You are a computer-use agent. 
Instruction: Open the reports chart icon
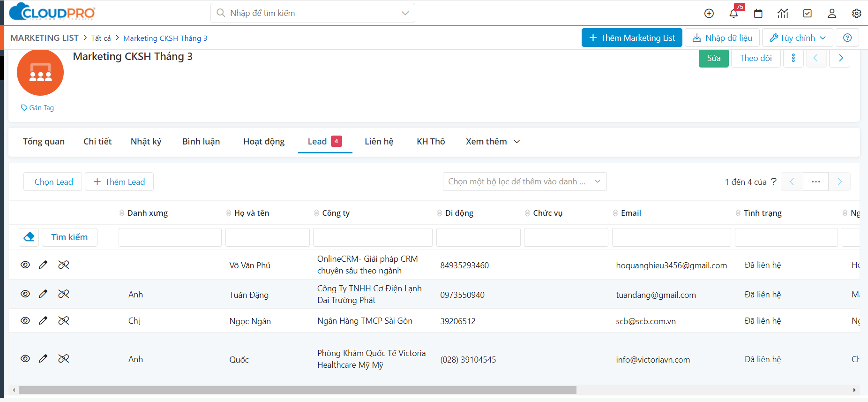(x=783, y=14)
